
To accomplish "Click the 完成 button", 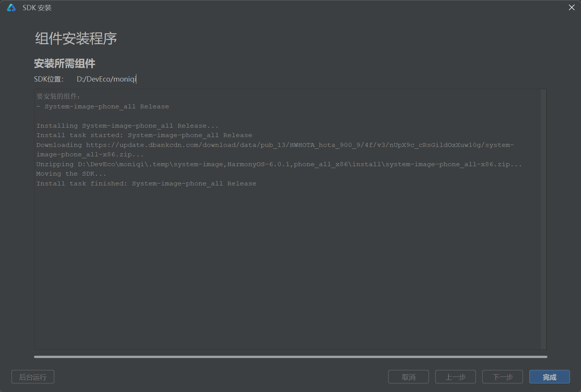I will [x=550, y=377].
